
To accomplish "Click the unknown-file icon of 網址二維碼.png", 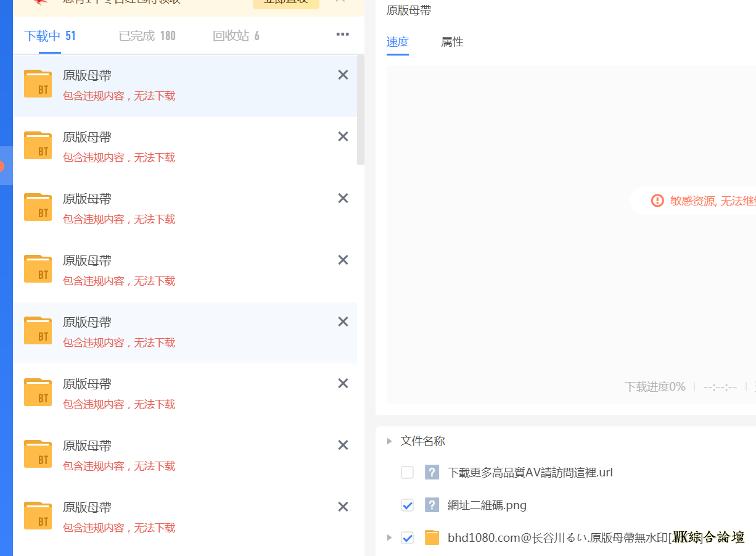I will [432, 505].
